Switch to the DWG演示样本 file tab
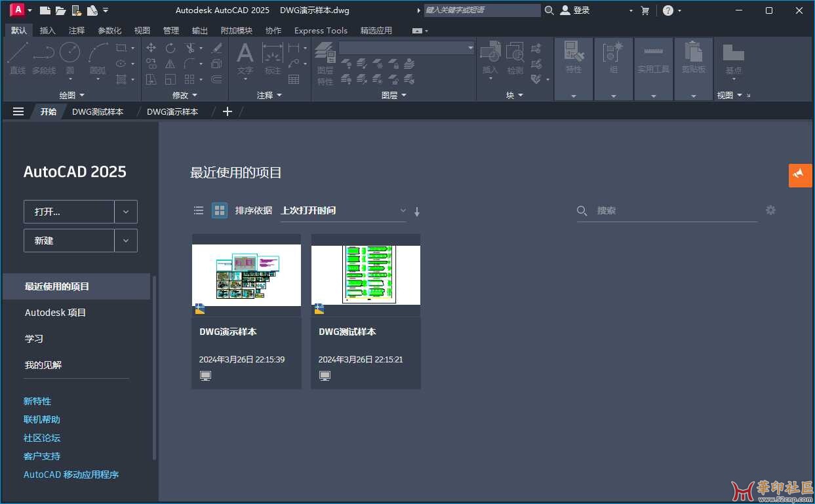 (x=172, y=111)
